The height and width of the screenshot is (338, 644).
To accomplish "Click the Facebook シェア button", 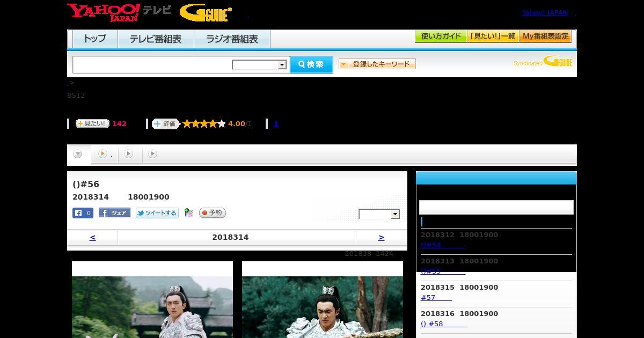I will (x=114, y=213).
